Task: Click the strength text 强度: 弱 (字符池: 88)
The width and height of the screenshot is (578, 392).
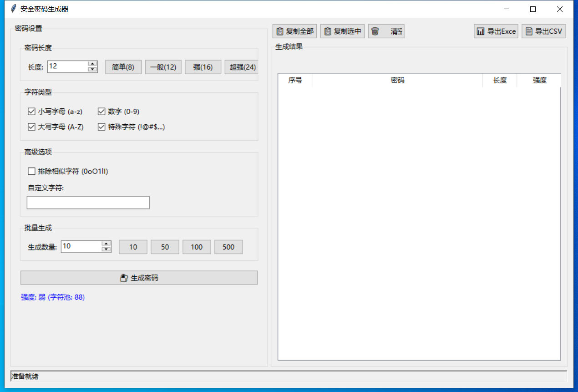Action: pyautogui.click(x=53, y=297)
